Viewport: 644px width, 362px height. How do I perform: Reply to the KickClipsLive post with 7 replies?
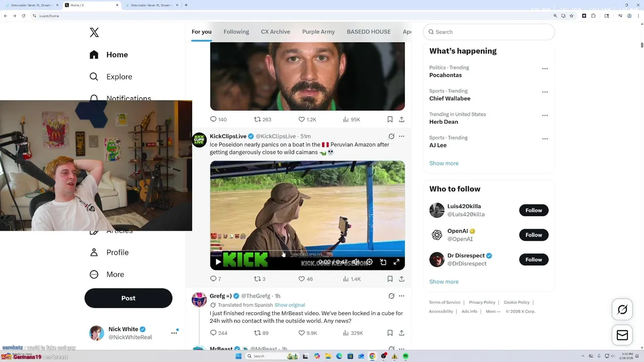(x=215, y=279)
